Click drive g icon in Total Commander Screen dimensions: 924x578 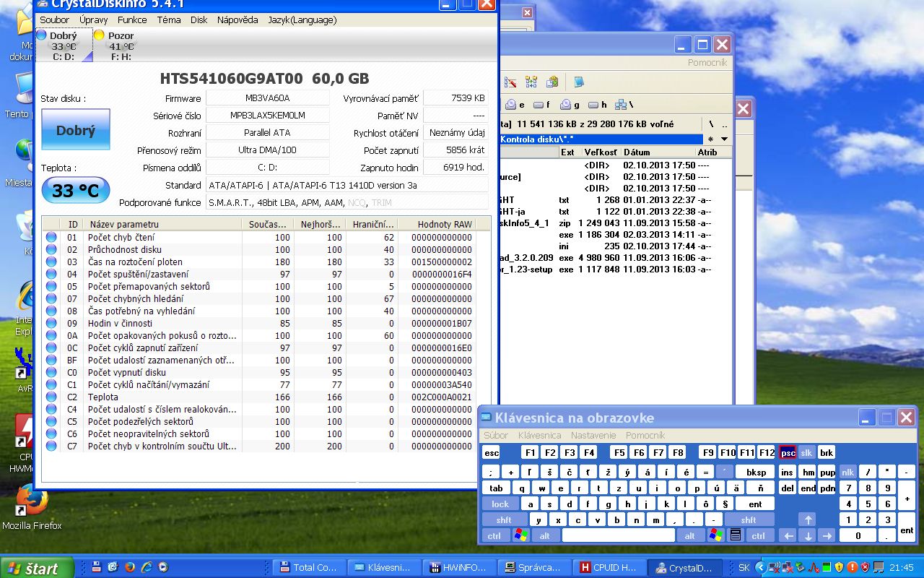570,105
